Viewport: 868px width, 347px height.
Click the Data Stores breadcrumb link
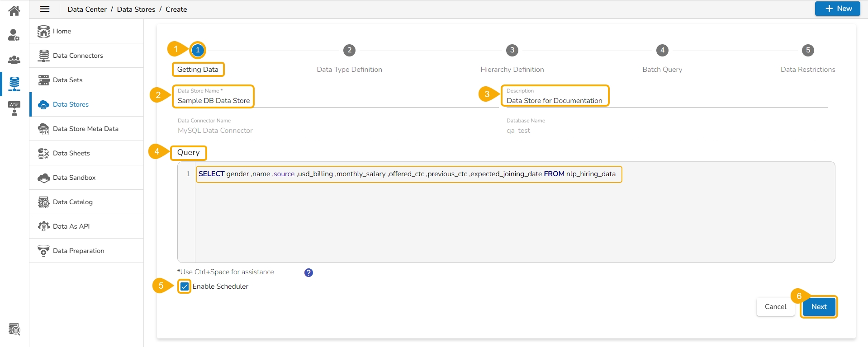[136, 9]
